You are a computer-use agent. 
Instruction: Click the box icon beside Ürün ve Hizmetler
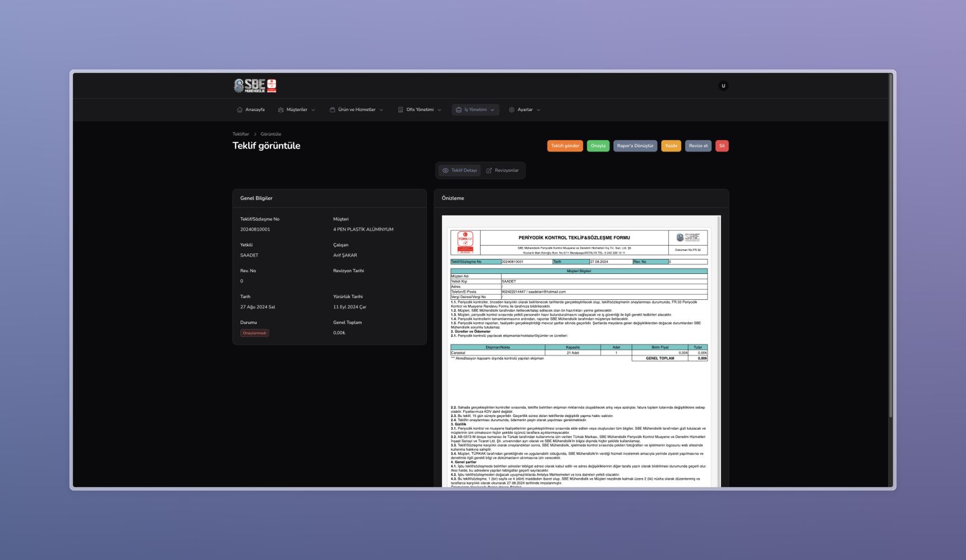point(332,110)
